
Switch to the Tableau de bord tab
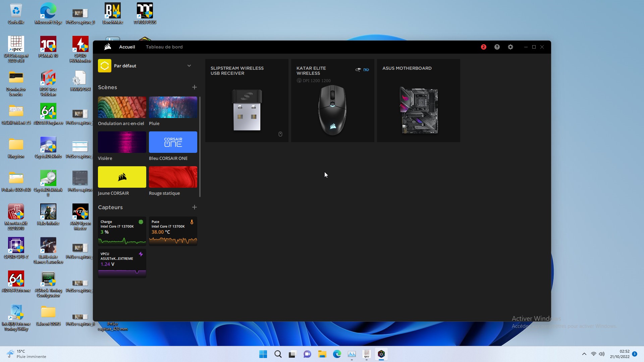[164, 47]
